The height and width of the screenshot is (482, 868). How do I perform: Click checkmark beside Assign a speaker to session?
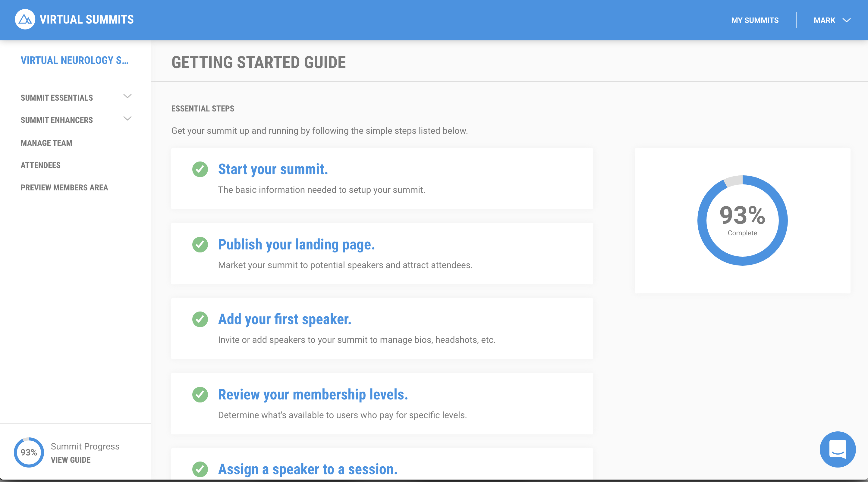[x=200, y=469]
